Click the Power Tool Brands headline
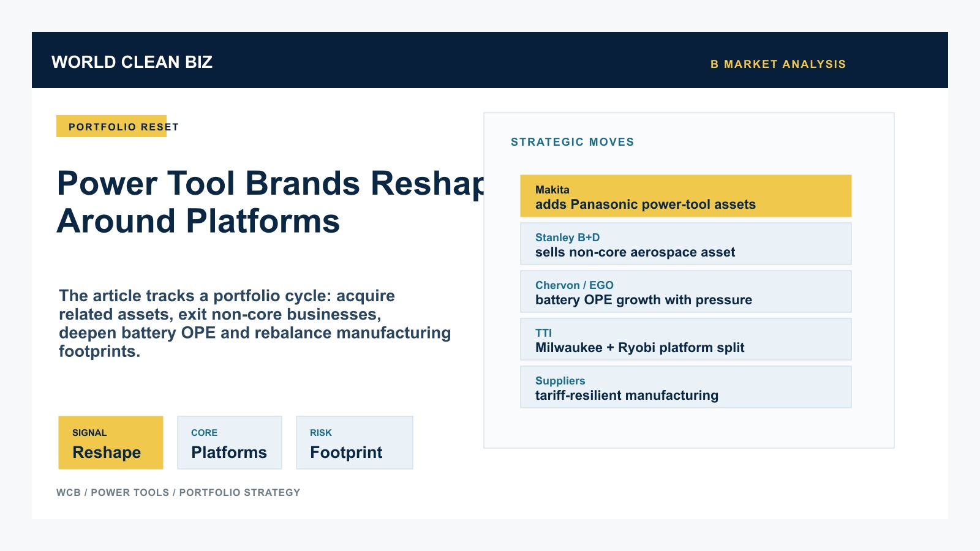Image resolution: width=980 pixels, height=551 pixels. pyautogui.click(x=271, y=202)
